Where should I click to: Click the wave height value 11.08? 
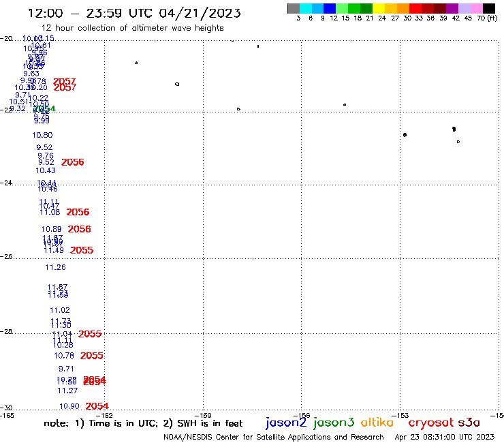pyautogui.click(x=50, y=212)
